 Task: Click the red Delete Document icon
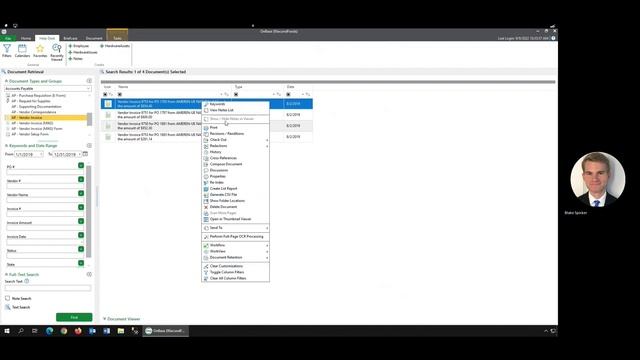(206, 207)
